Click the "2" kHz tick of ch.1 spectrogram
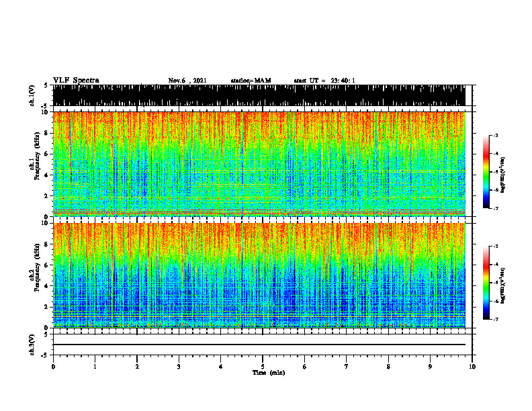 [x=48, y=195]
